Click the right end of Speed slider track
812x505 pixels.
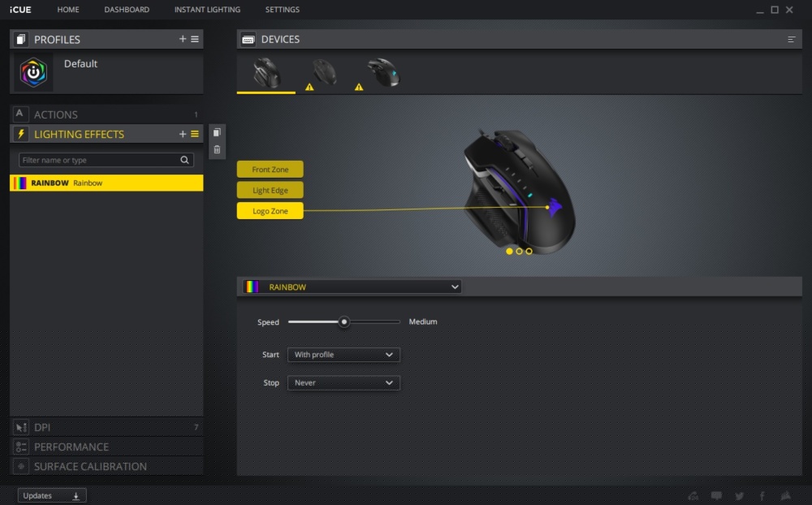pos(398,322)
